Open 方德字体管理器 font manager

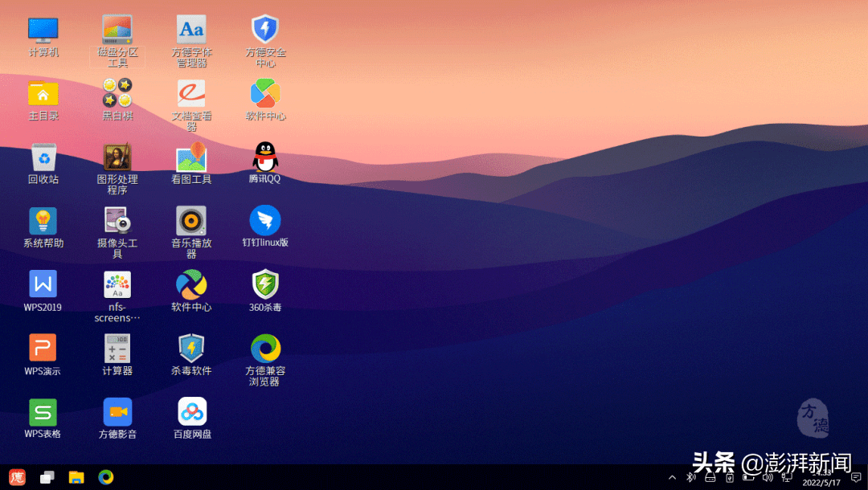(x=191, y=31)
